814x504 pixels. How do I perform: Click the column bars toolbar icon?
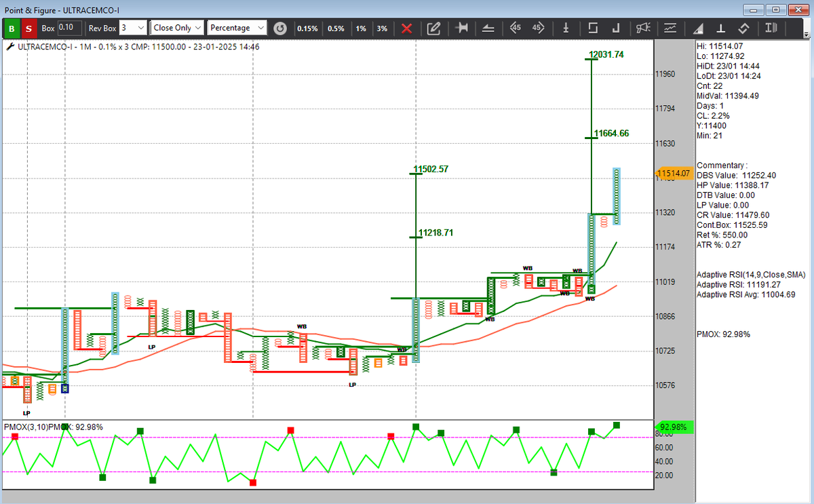point(770,28)
